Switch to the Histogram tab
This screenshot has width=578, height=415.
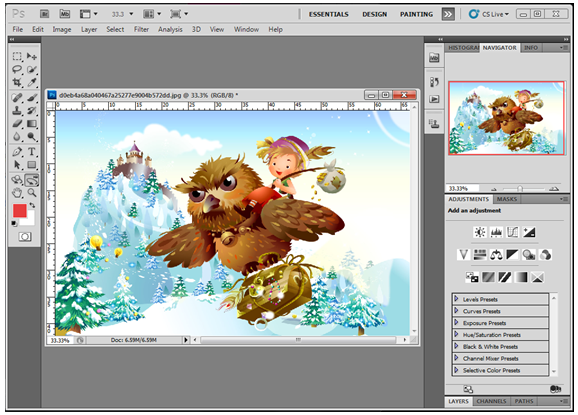click(x=463, y=48)
